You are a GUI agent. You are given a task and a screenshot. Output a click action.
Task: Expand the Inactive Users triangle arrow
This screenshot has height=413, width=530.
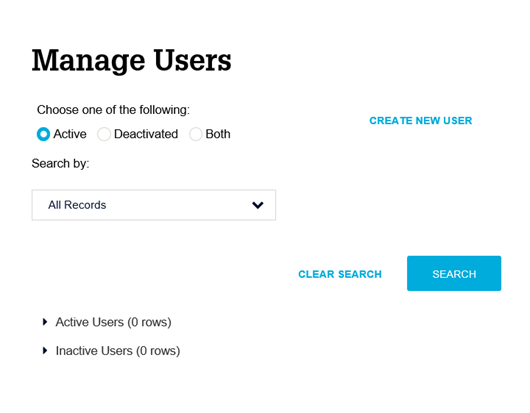point(45,350)
